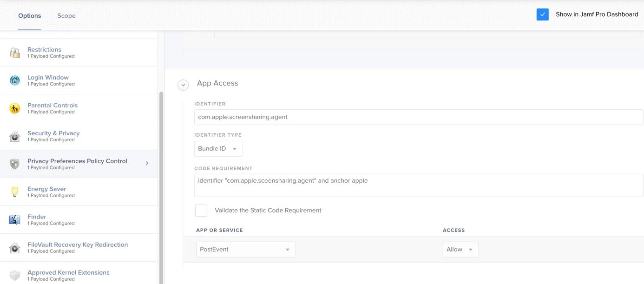The height and width of the screenshot is (284, 644).
Task: Open the Restrictions payload
Action: pos(79,53)
